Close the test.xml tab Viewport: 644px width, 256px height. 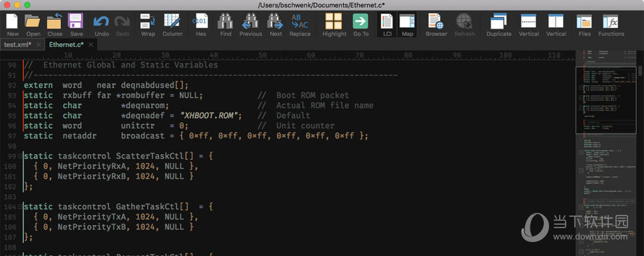tap(39, 44)
